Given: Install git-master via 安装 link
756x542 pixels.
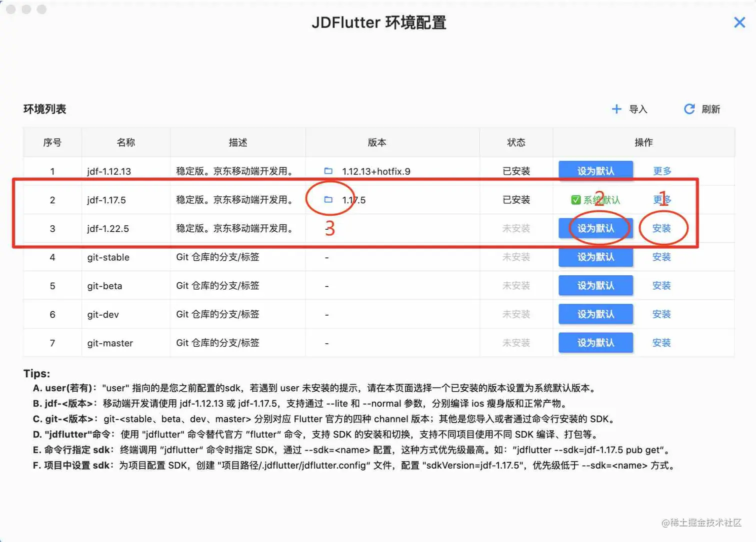Looking at the screenshot, I should [x=661, y=343].
